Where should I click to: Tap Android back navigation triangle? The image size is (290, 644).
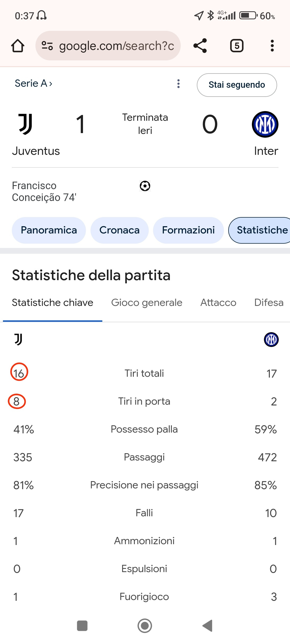[x=208, y=626]
